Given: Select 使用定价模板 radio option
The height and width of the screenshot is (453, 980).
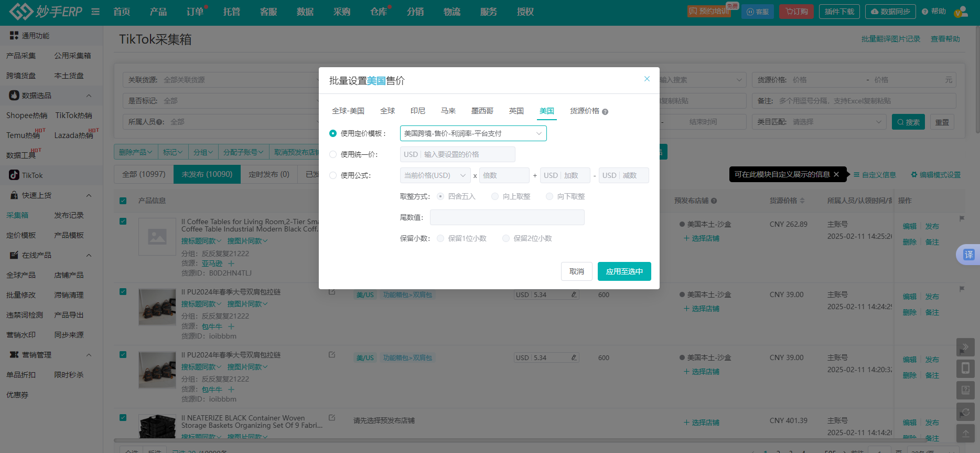Looking at the screenshot, I should (333, 133).
